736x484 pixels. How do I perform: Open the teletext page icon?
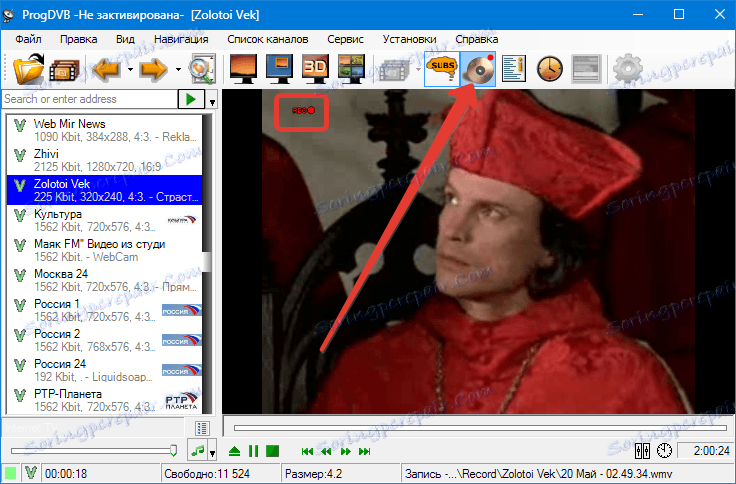[x=586, y=69]
